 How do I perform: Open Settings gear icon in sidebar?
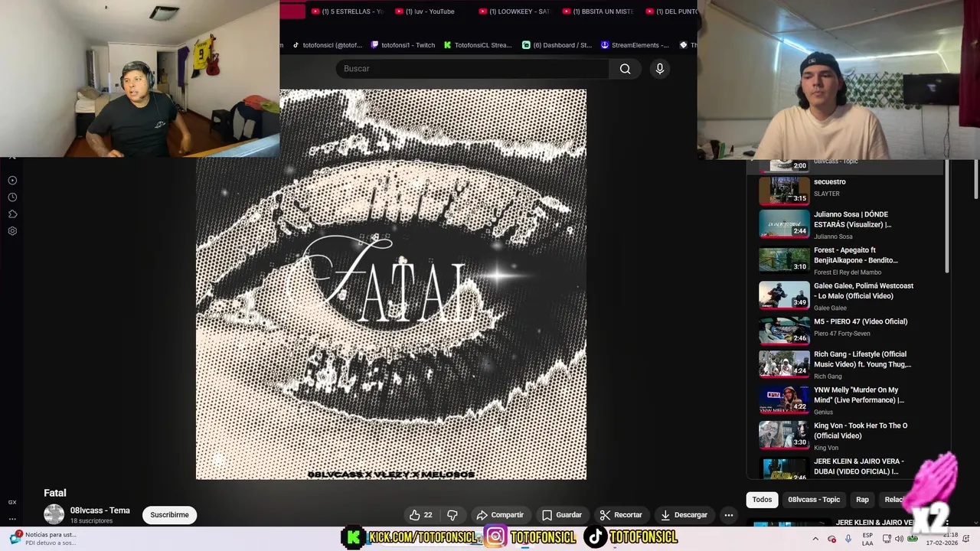12,231
